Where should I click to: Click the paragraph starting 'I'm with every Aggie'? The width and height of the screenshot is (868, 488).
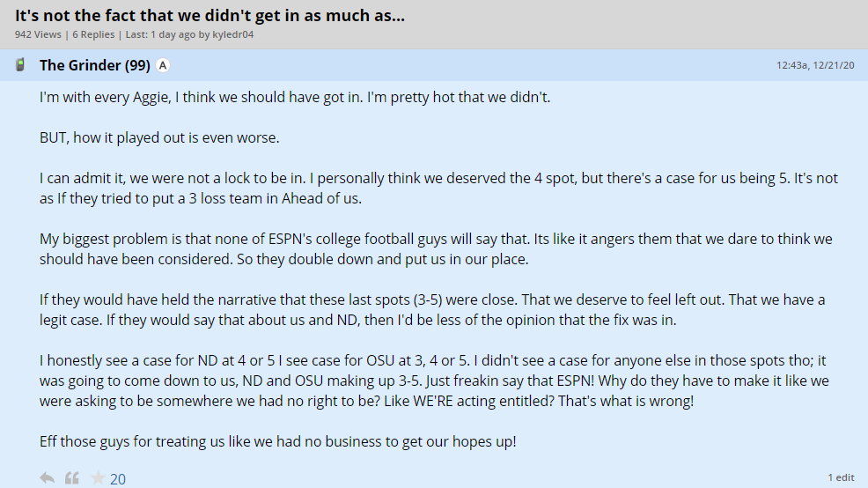[294, 97]
